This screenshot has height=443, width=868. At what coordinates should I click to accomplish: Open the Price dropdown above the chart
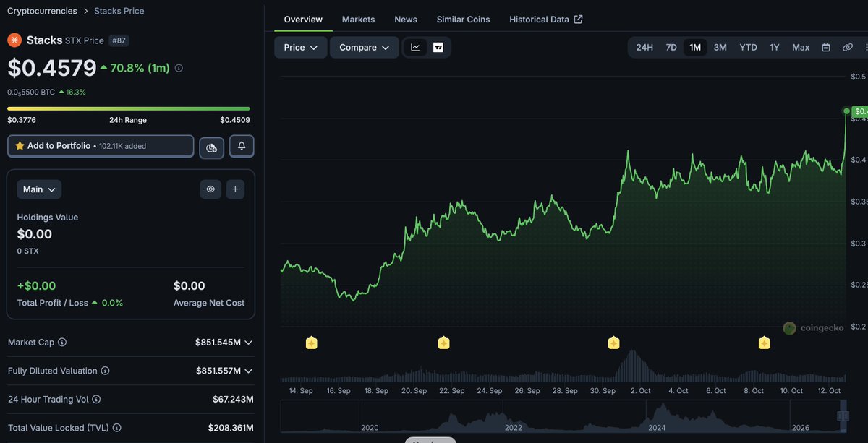(301, 48)
